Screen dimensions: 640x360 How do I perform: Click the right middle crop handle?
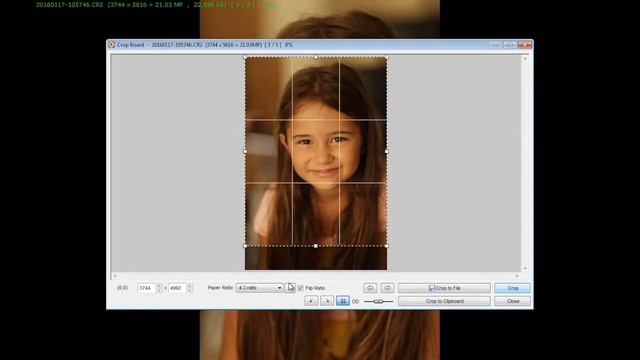tap(387, 151)
